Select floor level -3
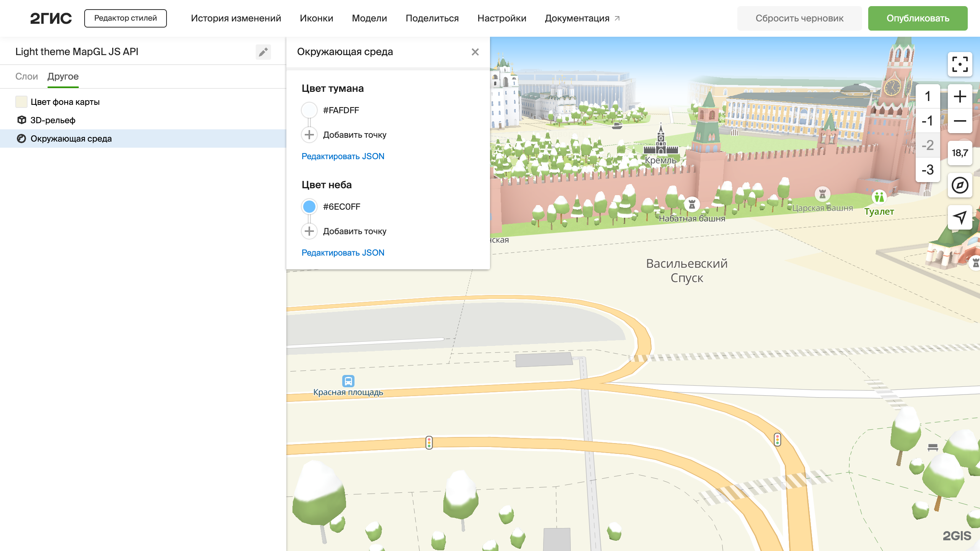 point(928,170)
